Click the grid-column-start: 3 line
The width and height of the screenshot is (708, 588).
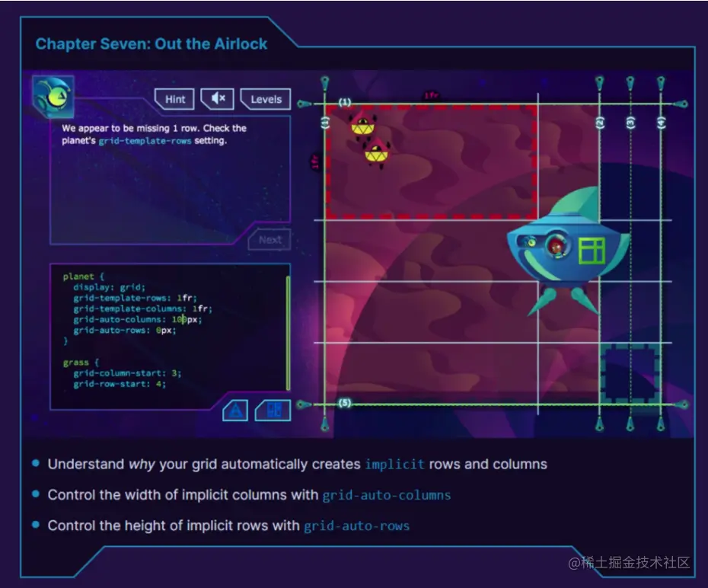(127, 373)
